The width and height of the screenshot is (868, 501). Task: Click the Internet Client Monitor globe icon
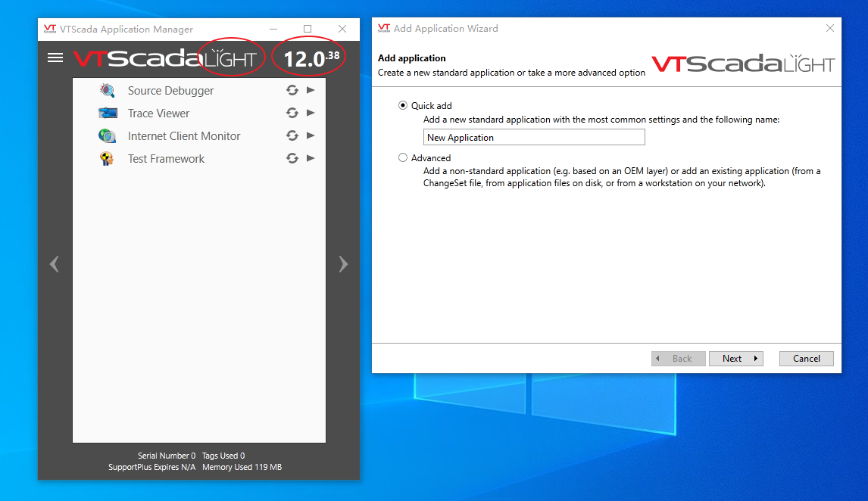[107, 135]
